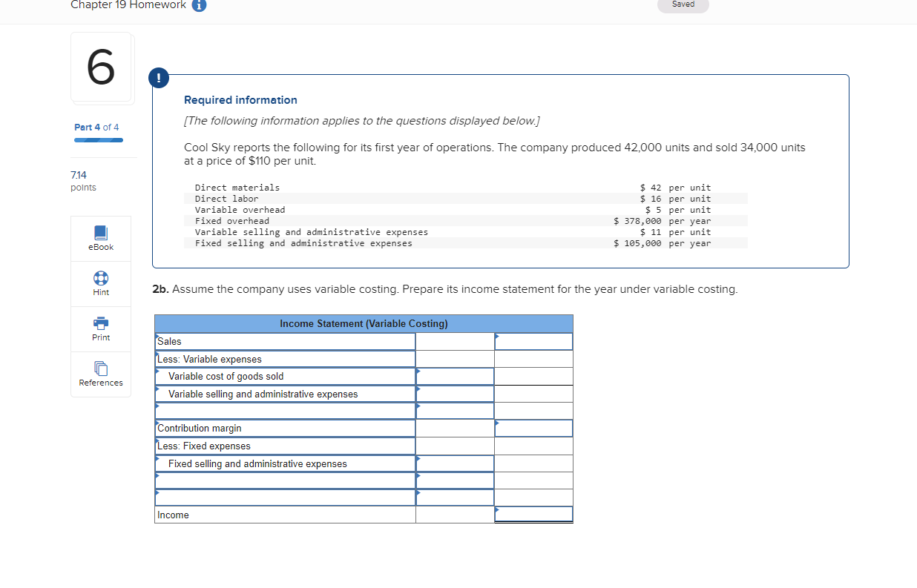Click the Variable overhead row text
This screenshot has width=917, height=588.
[x=240, y=210]
